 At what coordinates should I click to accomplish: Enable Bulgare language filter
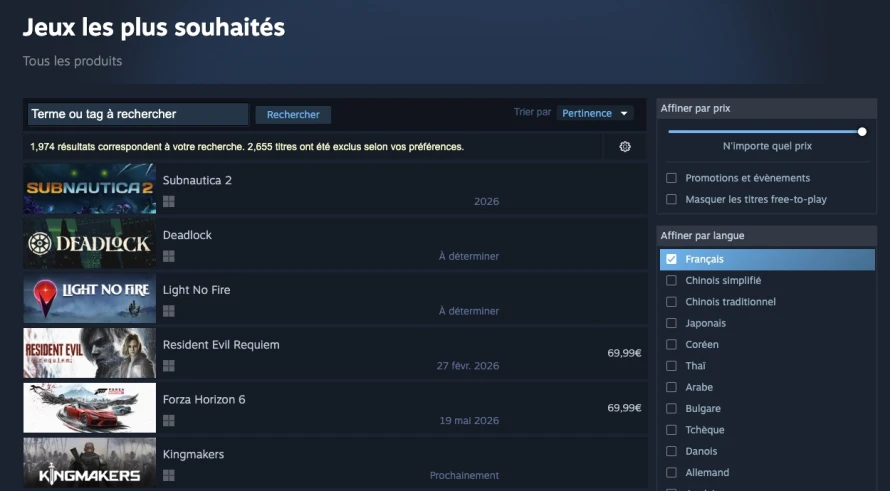coord(671,409)
